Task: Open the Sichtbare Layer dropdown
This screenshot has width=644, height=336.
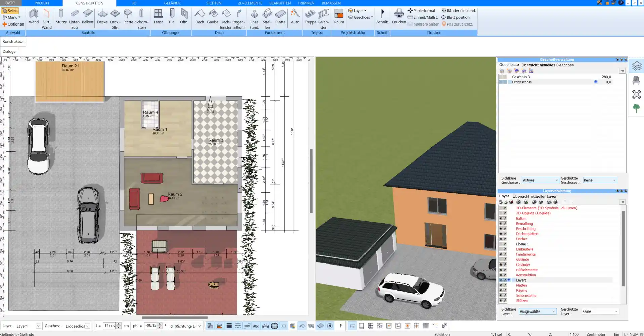Action: point(538,311)
